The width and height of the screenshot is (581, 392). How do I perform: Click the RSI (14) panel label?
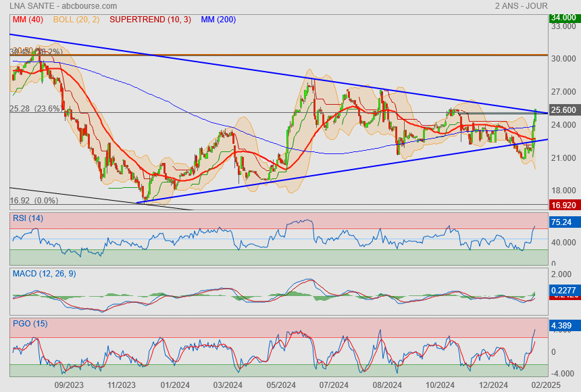coord(28,218)
